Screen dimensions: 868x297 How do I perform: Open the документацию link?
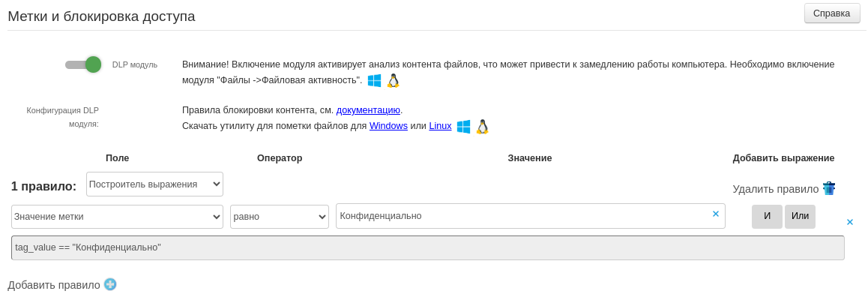(368, 110)
